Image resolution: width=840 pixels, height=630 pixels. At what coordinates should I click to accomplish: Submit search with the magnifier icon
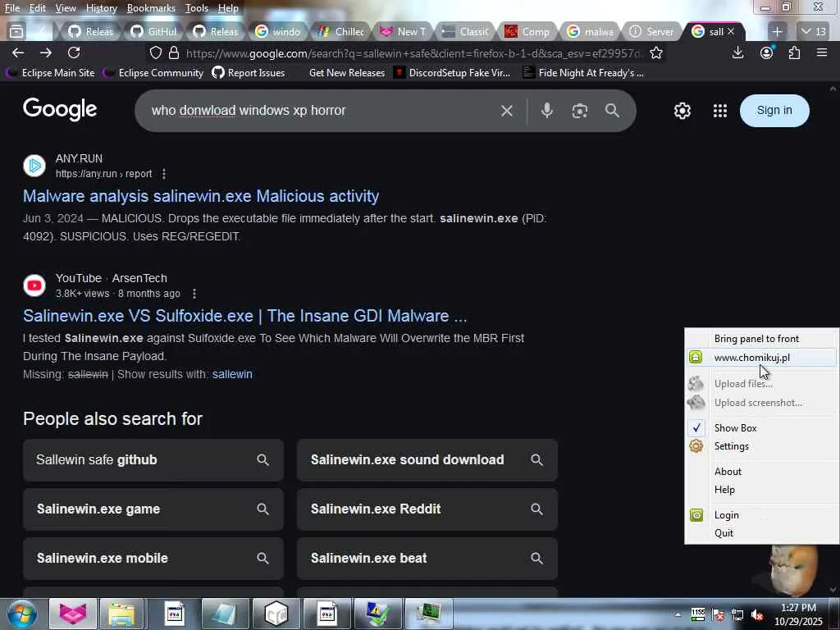point(612,111)
